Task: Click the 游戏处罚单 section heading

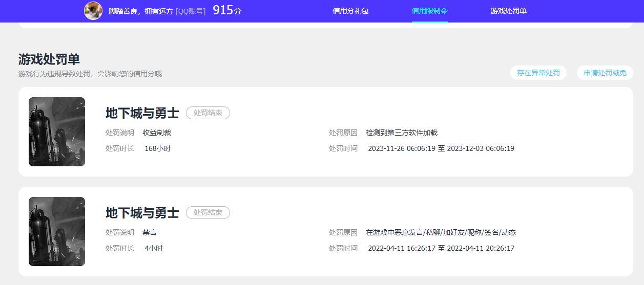Action: pyautogui.click(x=49, y=59)
